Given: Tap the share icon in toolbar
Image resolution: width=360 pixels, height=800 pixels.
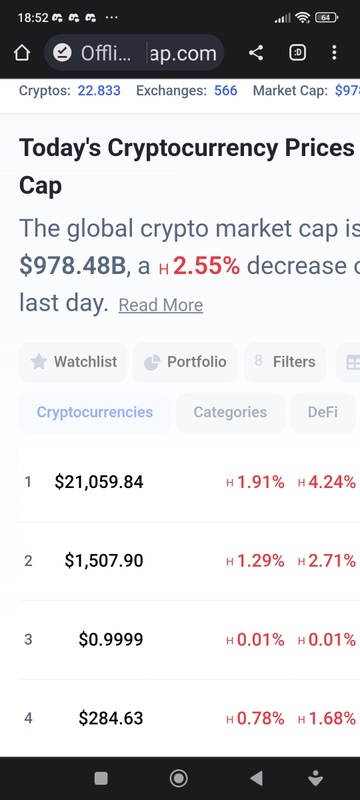Looking at the screenshot, I should (x=256, y=53).
